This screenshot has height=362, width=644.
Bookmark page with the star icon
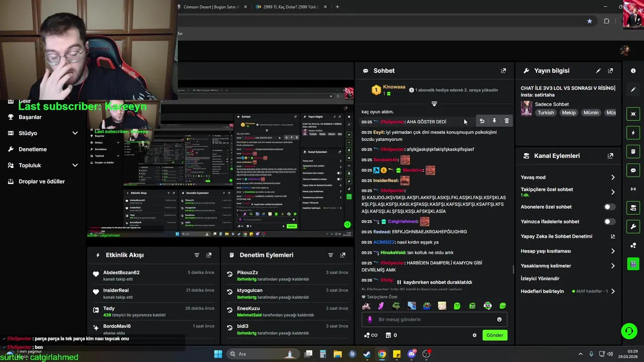[x=589, y=21]
